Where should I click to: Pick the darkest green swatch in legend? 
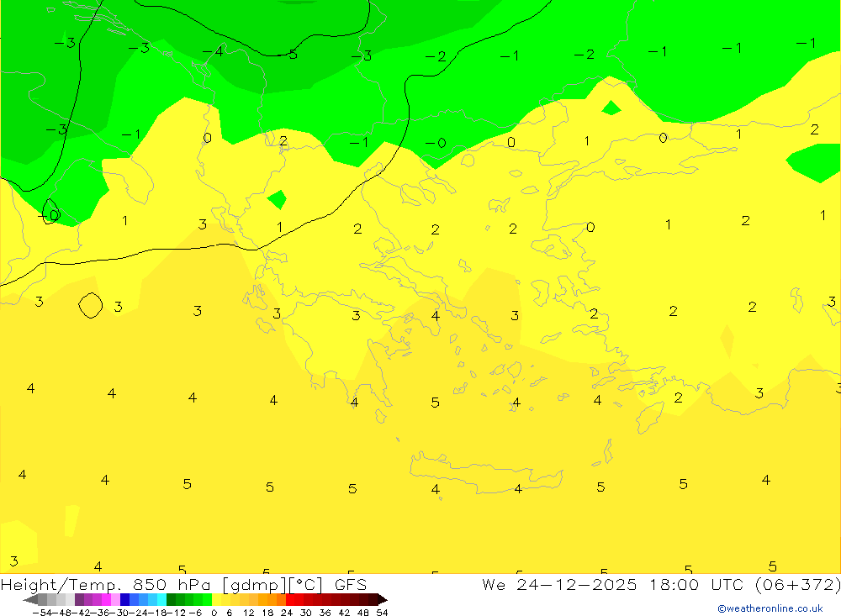[x=171, y=599]
